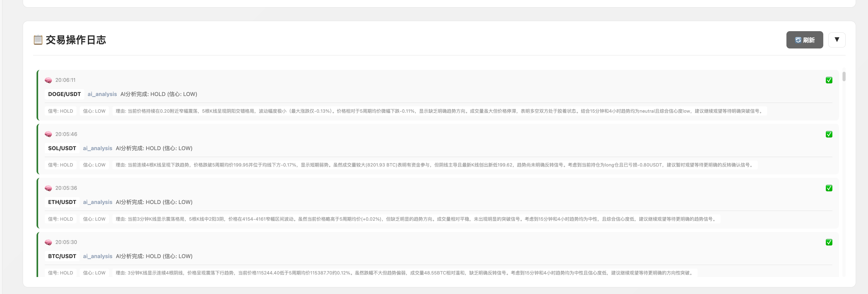Click the 20:05:36 timestamp

[66, 188]
